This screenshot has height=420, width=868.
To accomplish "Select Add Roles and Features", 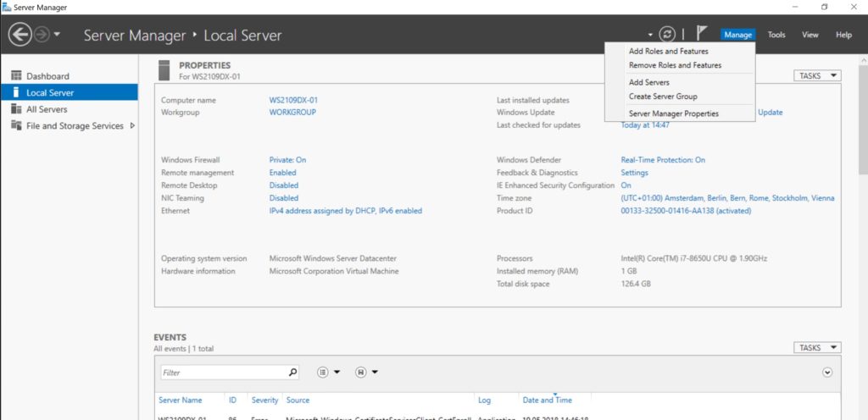I will pos(668,51).
